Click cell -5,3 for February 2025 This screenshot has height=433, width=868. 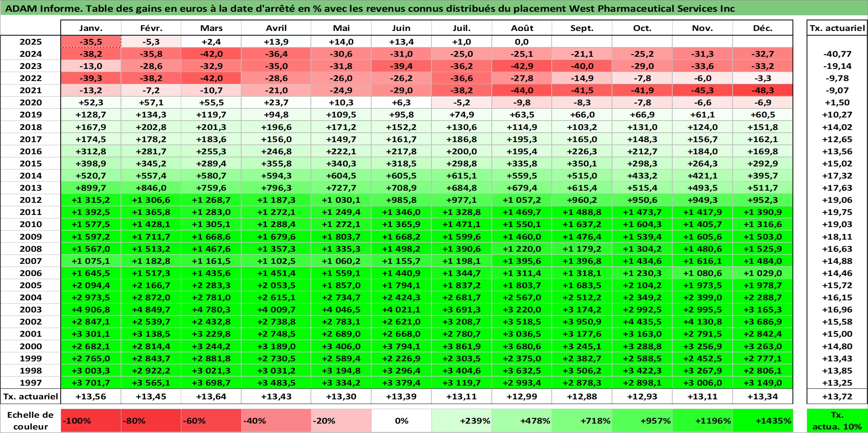click(151, 42)
